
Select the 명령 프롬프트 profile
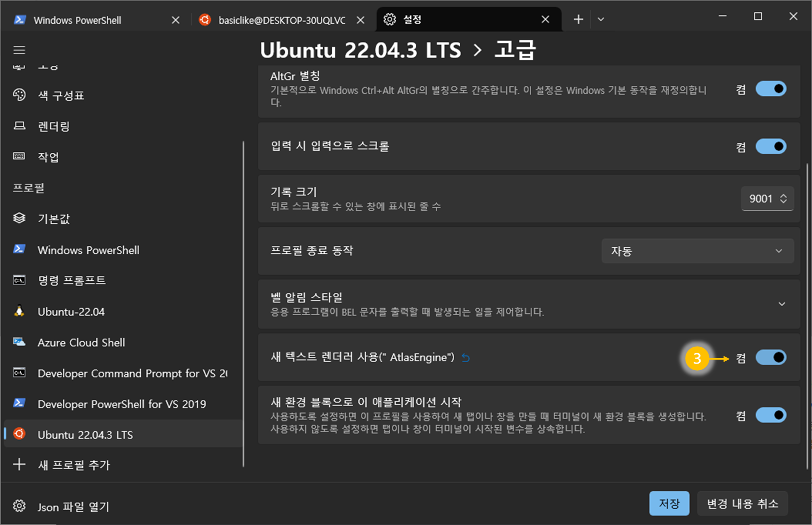123,280
